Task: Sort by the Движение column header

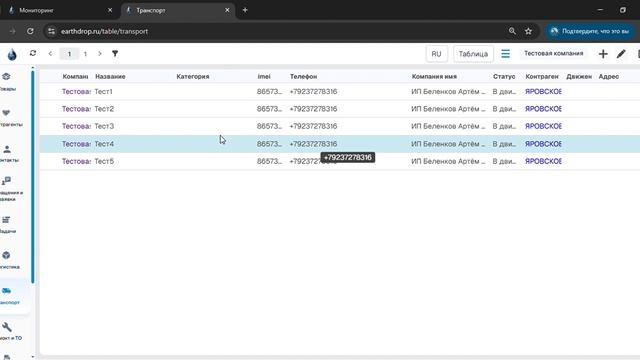Action: tap(579, 76)
